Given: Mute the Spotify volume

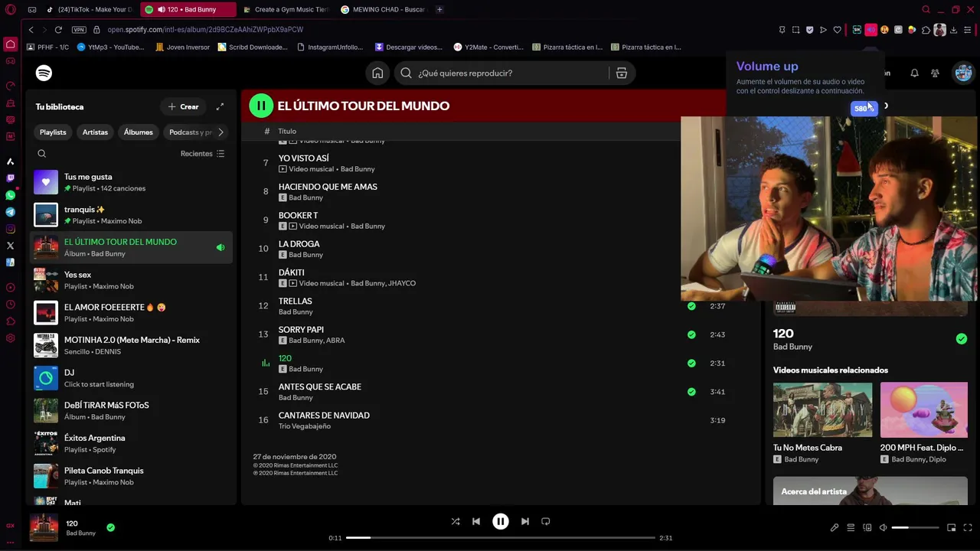Looking at the screenshot, I should click(883, 527).
